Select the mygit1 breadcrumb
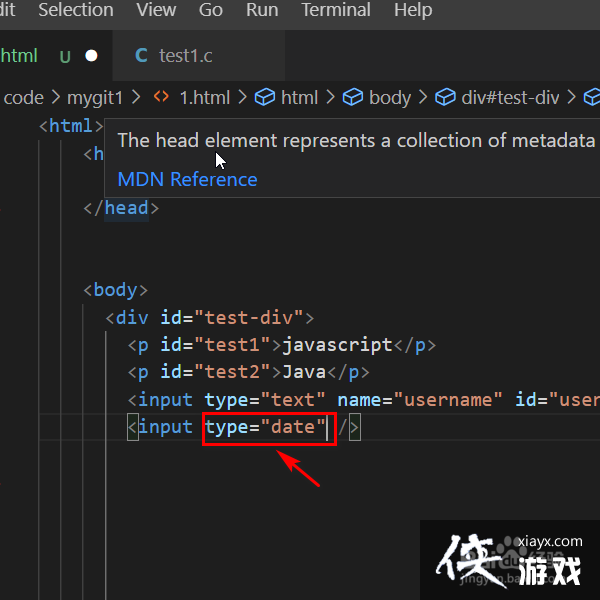 (x=95, y=98)
